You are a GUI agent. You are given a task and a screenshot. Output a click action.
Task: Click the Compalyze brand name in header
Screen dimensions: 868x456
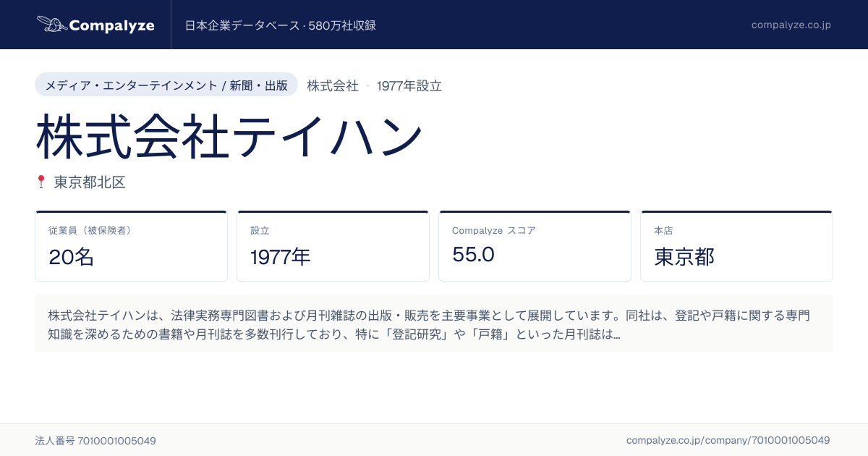tap(112, 25)
